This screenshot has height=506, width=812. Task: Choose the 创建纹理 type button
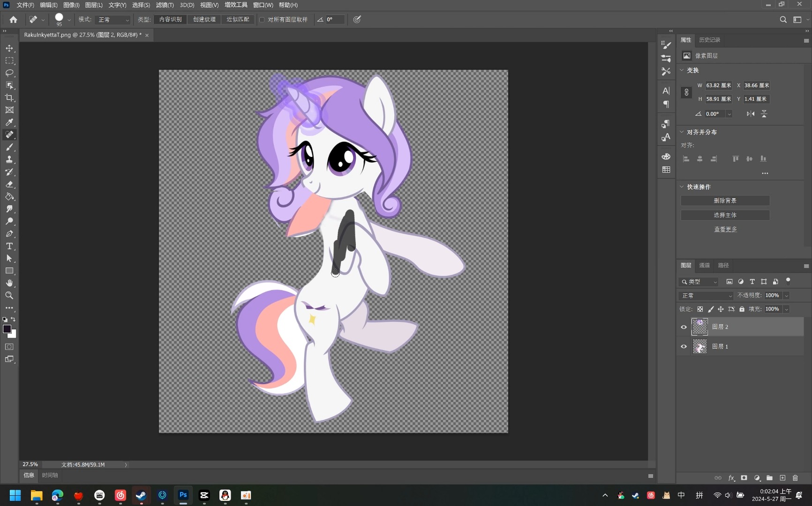point(204,20)
